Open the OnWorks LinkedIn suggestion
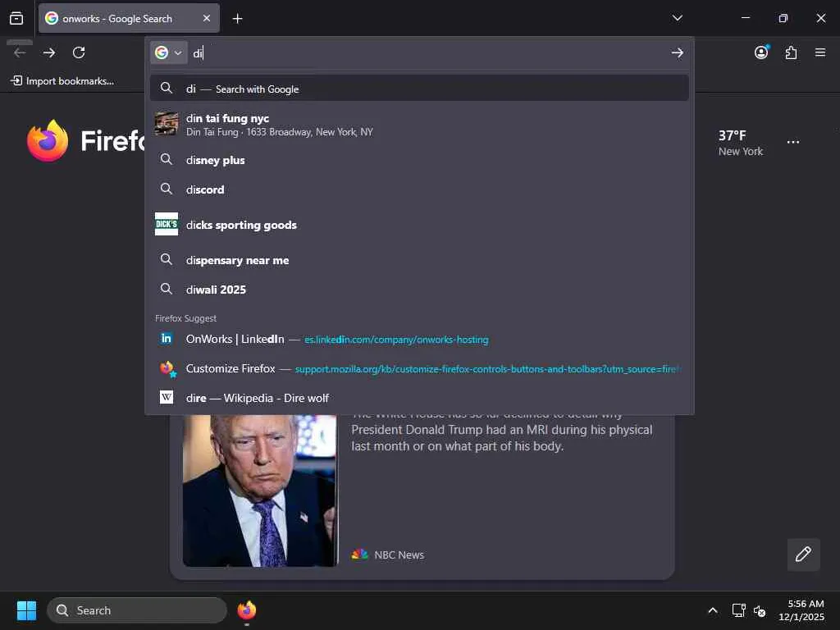This screenshot has width=840, height=630. pyautogui.click(x=419, y=339)
